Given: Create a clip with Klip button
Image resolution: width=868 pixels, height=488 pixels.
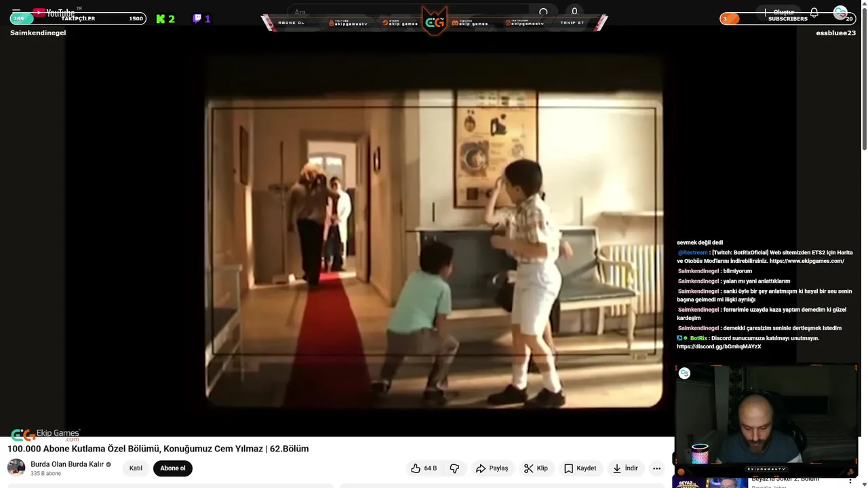Looking at the screenshot, I should (x=536, y=468).
